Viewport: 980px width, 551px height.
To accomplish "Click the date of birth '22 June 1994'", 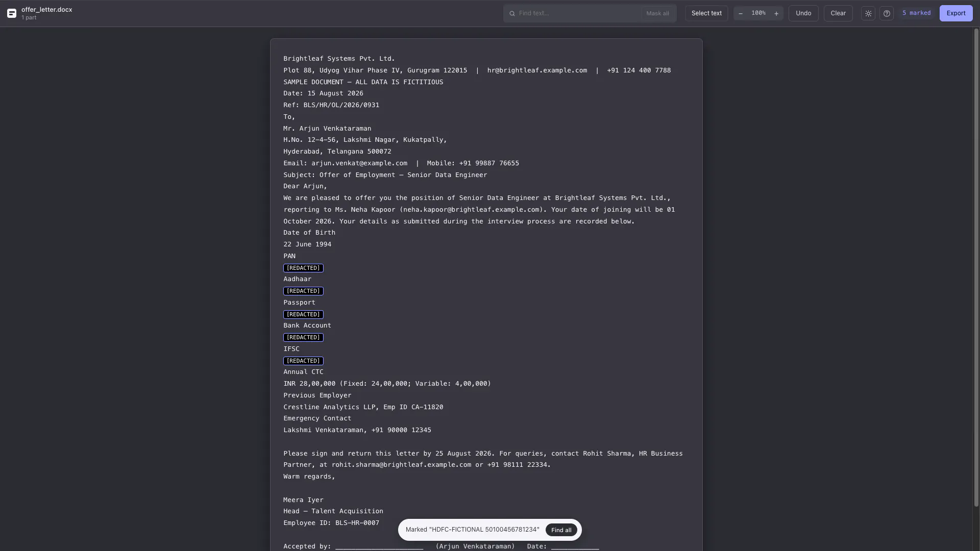I will (x=307, y=244).
